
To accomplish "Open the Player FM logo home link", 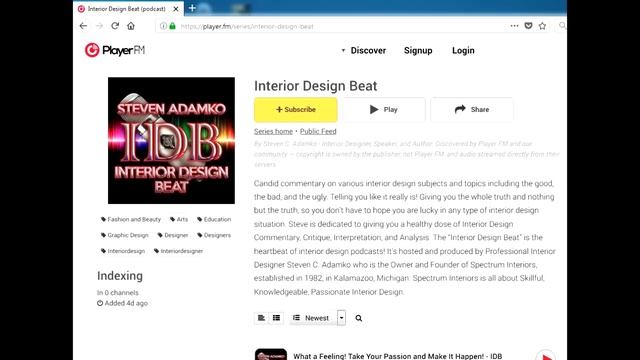I will 115,50.
